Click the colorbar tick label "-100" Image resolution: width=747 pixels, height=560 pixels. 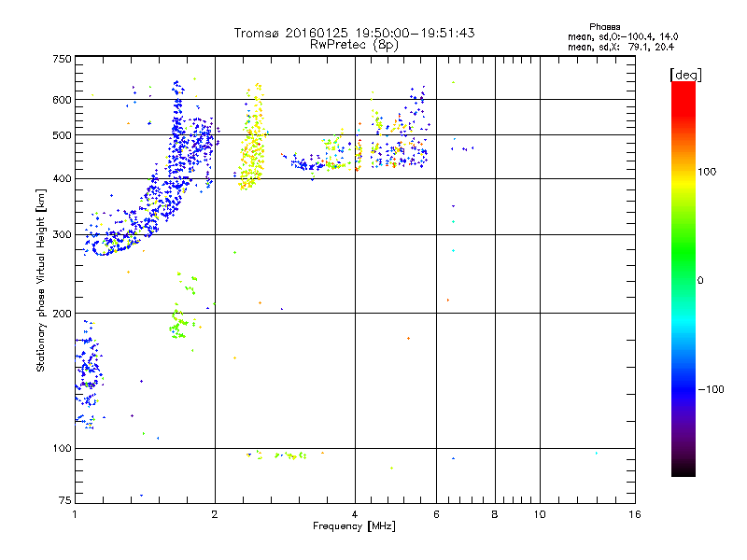[x=712, y=389]
